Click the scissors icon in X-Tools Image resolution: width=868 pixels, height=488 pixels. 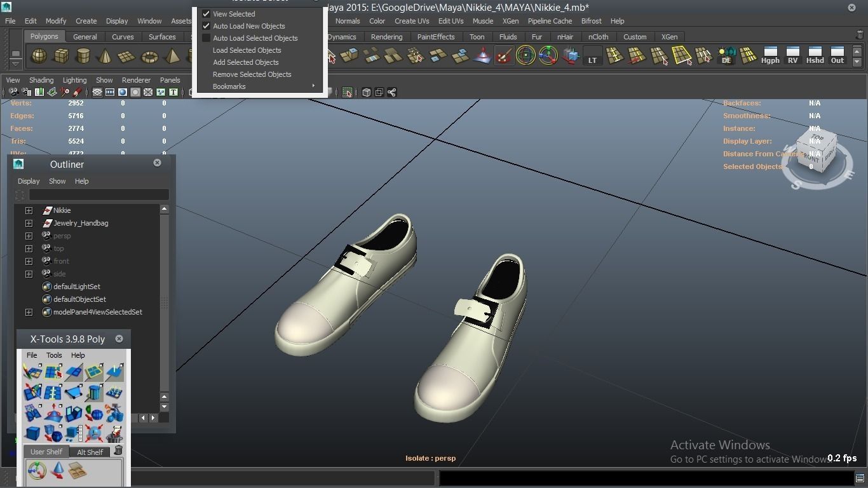point(114,414)
